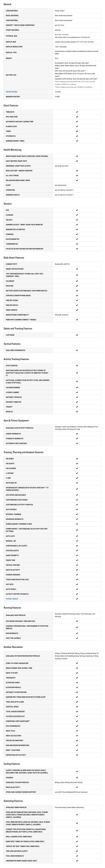Click the Available Gym Activity Profiles label
Viewport: 105px width, 868px height.
pyautogui.click(x=20, y=428)
